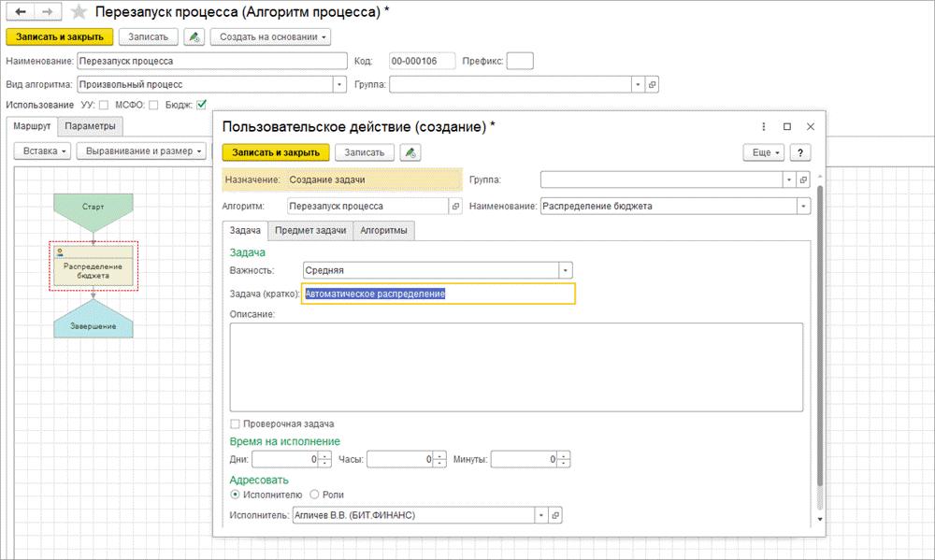This screenshot has height=560, width=935.
Task: Switch to the Предмет задачи tab
Action: pyautogui.click(x=309, y=230)
